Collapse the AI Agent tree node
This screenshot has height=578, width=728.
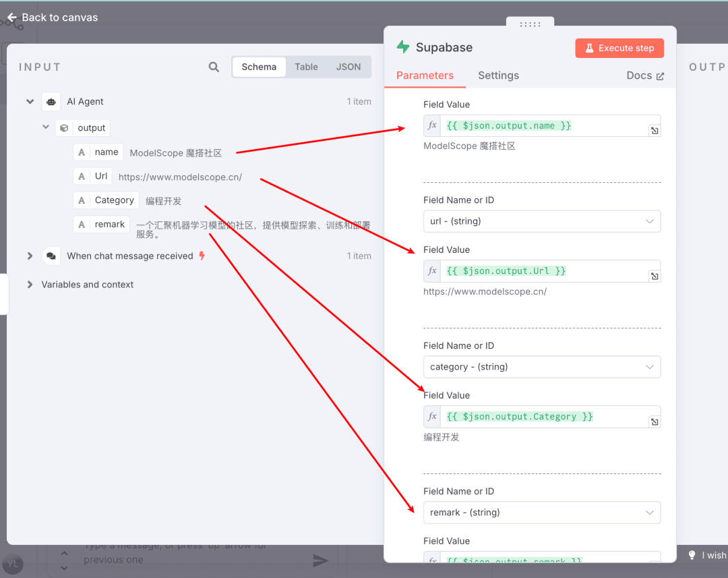(30, 101)
